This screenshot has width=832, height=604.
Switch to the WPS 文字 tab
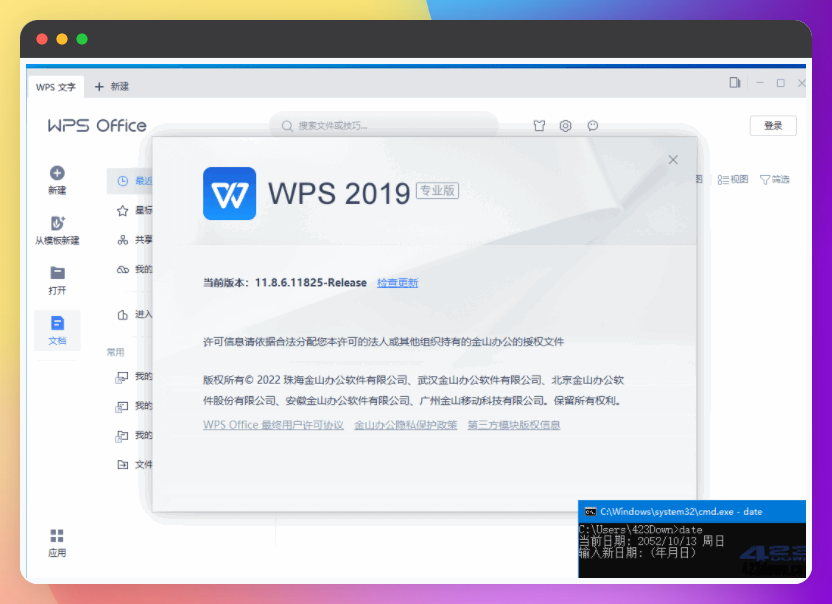[x=56, y=87]
